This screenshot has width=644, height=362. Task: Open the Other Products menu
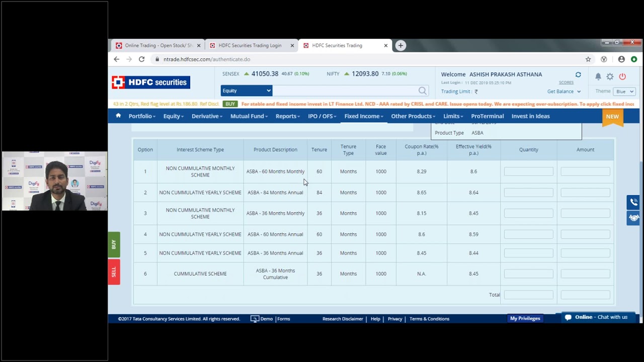pyautogui.click(x=413, y=116)
